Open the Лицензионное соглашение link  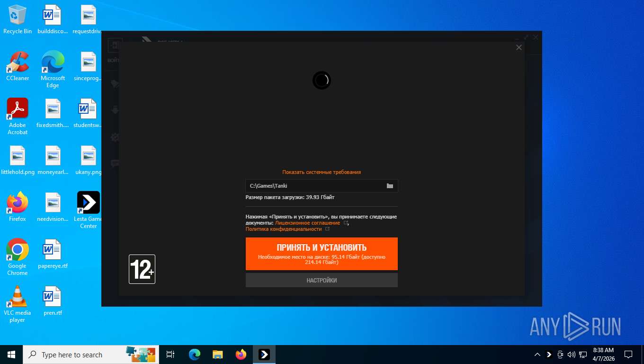(307, 223)
